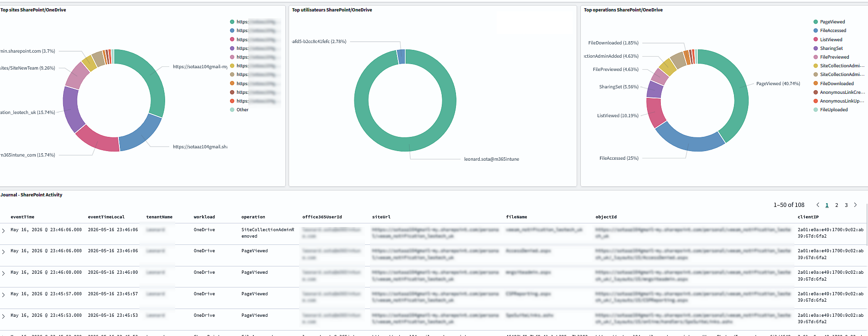Click Journal - SharePoint Activity title

coord(31,195)
